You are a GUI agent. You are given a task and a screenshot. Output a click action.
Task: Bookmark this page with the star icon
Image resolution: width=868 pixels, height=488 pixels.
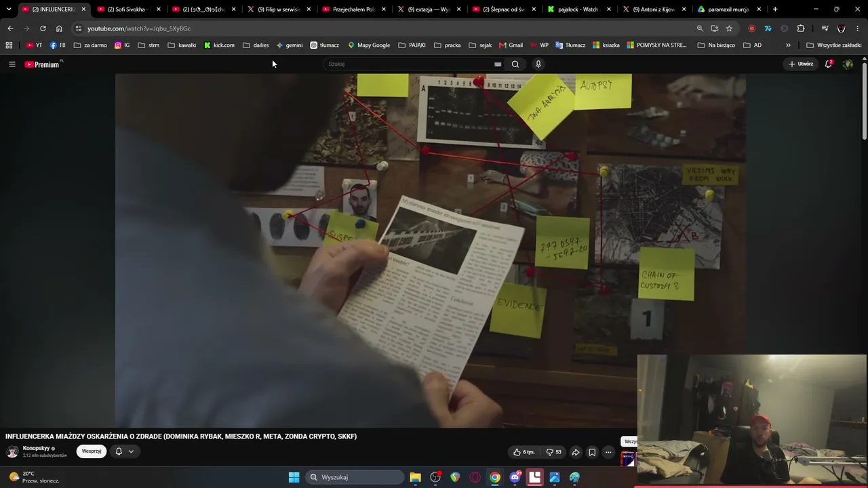[x=729, y=28]
